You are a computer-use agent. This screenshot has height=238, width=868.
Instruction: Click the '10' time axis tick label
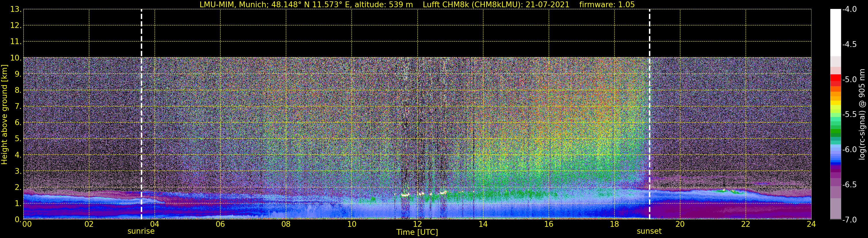click(352, 224)
